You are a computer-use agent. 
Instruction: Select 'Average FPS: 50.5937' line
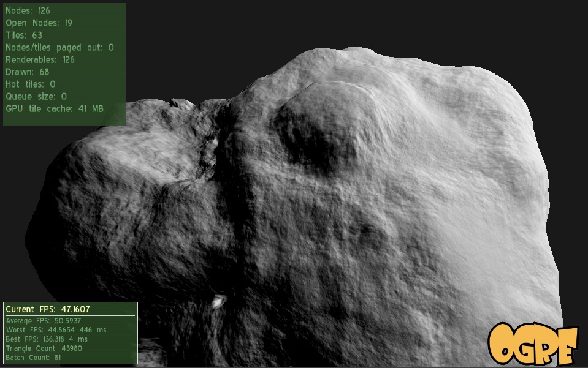coord(44,321)
